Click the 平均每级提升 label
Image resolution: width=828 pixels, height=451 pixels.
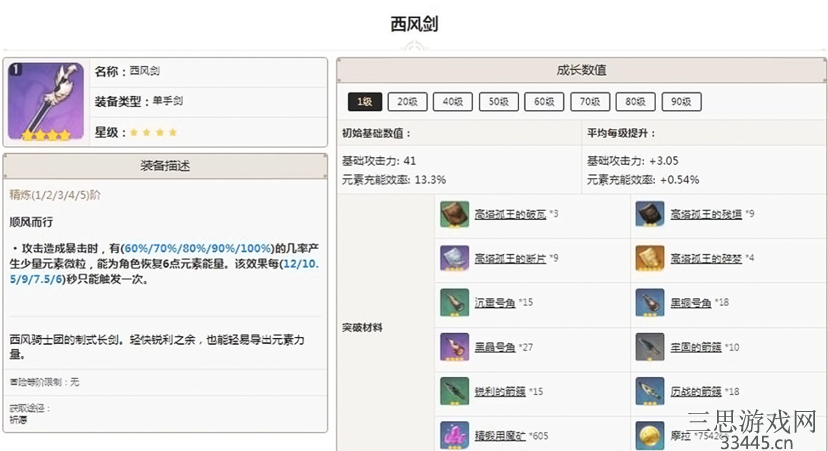click(x=621, y=133)
